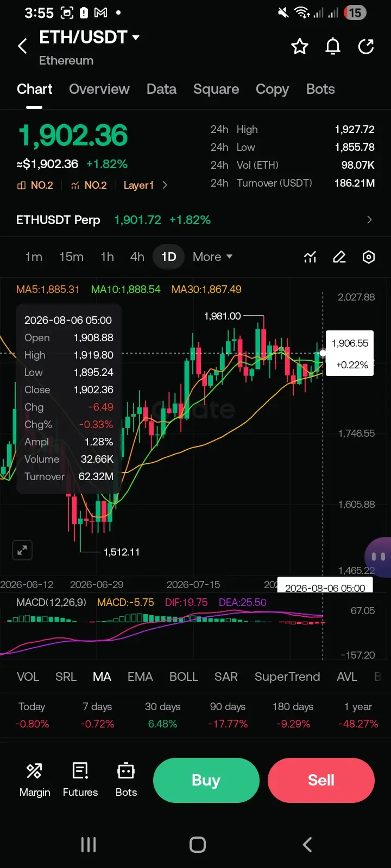Tap the large 1,902.36 price
391x868 pixels.
click(x=73, y=135)
